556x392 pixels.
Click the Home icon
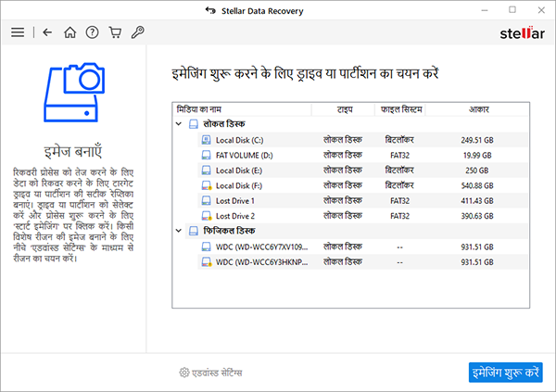point(69,32)
